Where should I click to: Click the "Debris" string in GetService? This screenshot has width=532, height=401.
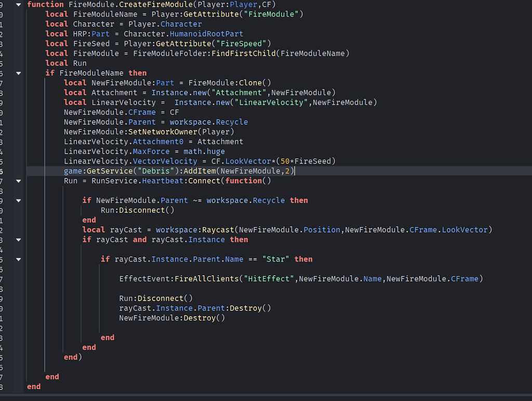[x=156, y=171]
